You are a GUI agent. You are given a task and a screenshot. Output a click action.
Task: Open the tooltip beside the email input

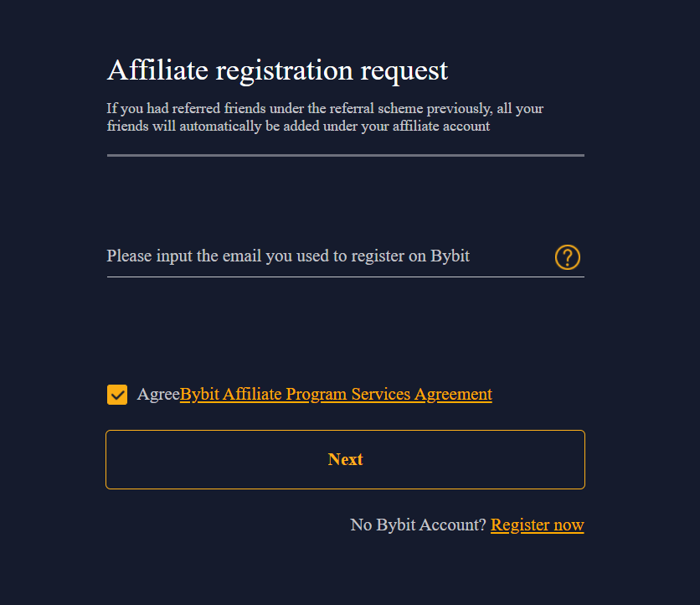click(567, 257)
